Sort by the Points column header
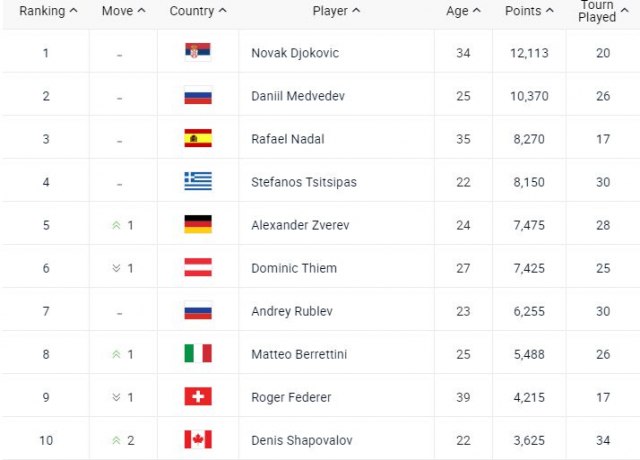This screenshot has height=460, width=640. 529,11
